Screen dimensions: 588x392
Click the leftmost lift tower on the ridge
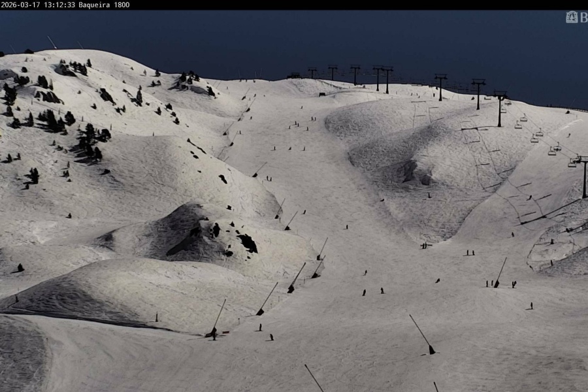pos(312,73)
